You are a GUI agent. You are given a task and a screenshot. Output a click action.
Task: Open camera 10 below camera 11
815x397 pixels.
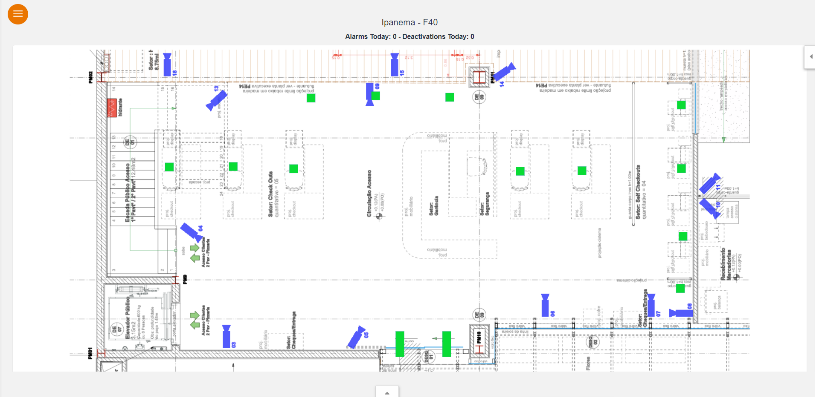pyautogui.click(x=709, y=207)
